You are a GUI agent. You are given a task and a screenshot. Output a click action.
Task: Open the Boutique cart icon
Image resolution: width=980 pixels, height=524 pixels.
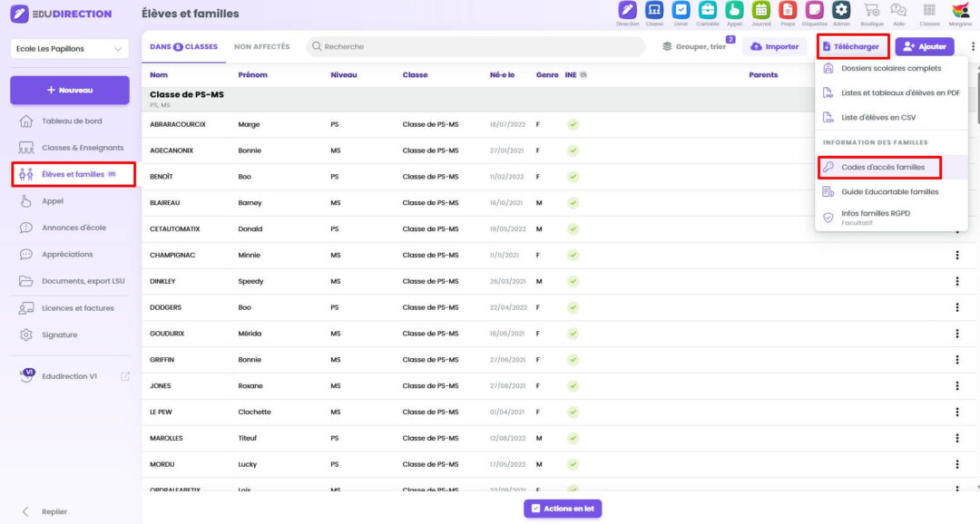pyautogui.click(x=871, y=11)
